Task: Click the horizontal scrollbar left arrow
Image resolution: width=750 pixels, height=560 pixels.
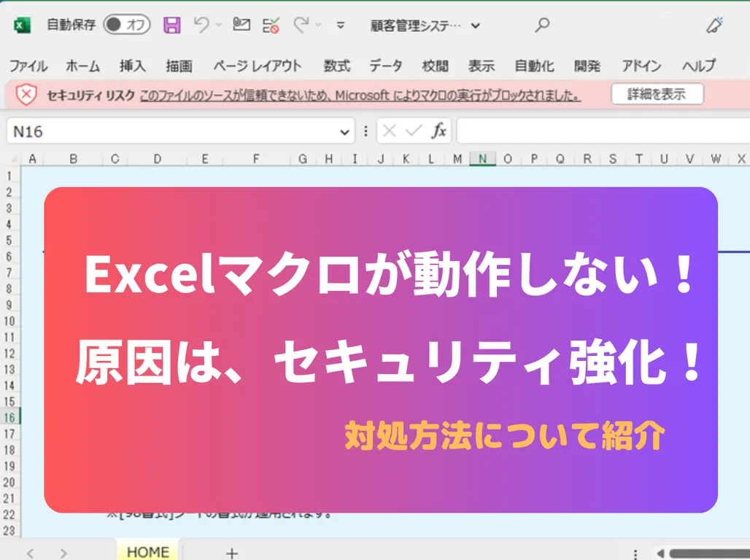Action: tap(660, 553)
